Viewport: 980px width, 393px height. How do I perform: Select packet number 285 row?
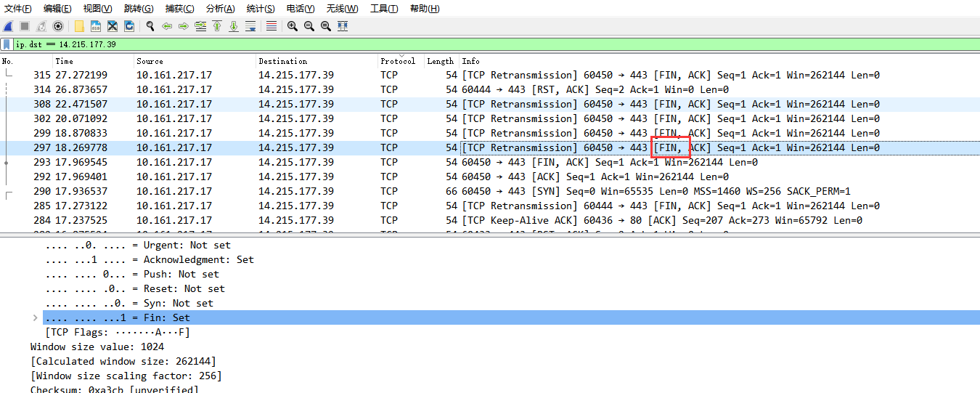point(490,206)
